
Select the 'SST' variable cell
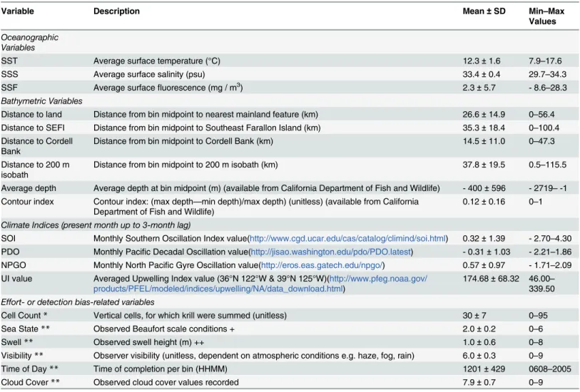point(9,61)
